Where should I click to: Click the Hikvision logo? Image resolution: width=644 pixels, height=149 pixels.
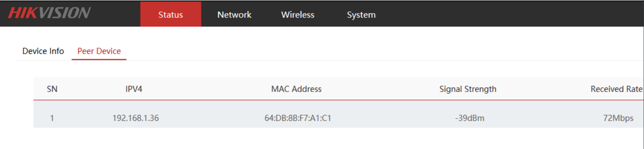tap(49, 13)
